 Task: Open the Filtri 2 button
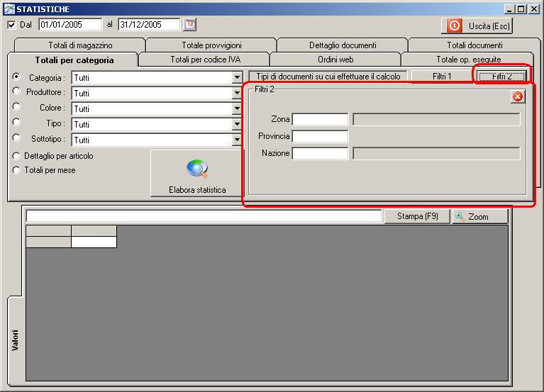501,77
